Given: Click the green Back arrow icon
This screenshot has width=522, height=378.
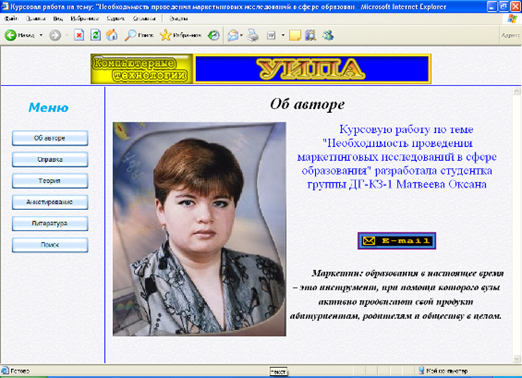Looking at the screenshot, I should [11, 35].
